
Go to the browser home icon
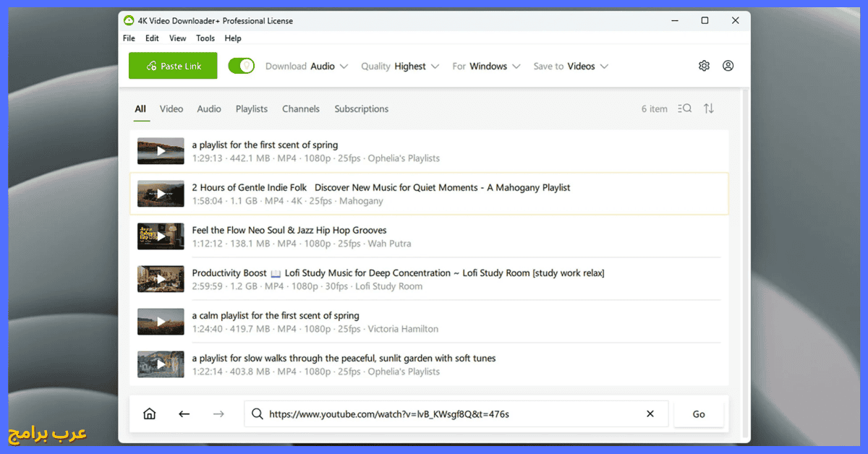pyautogui.click(x=150, y=414)
